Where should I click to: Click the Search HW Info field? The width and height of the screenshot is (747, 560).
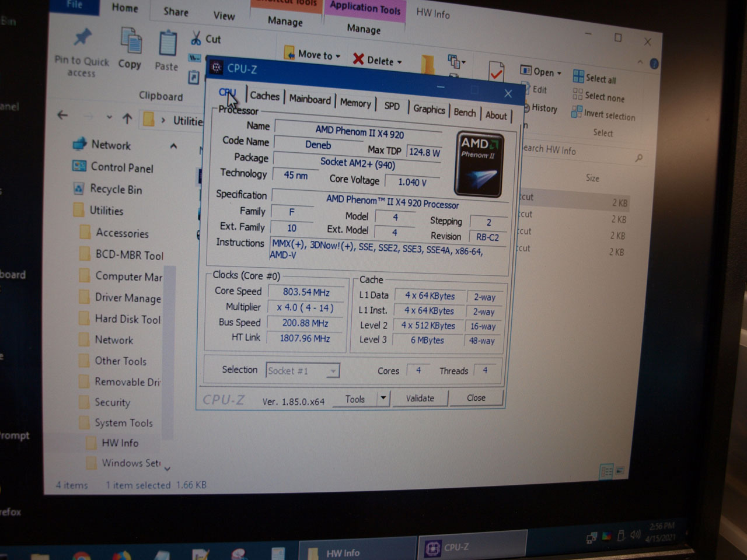click(x=578, y=152)
